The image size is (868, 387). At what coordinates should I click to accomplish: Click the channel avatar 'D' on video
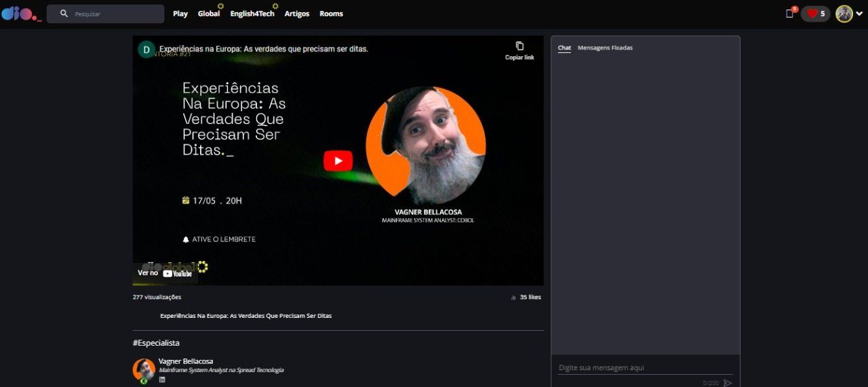[x=146, y=49]
